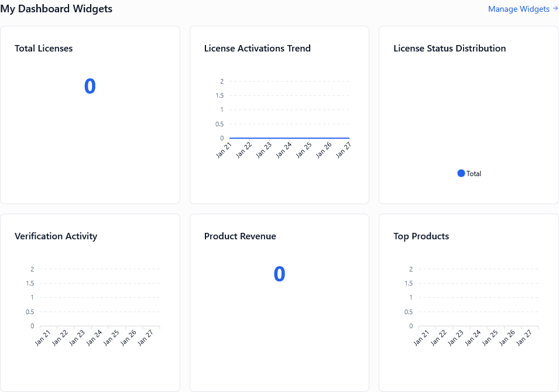Select Jan 24 label in Verification Activity chart
Screen dimensions: 559x392
tap(94, 338)
